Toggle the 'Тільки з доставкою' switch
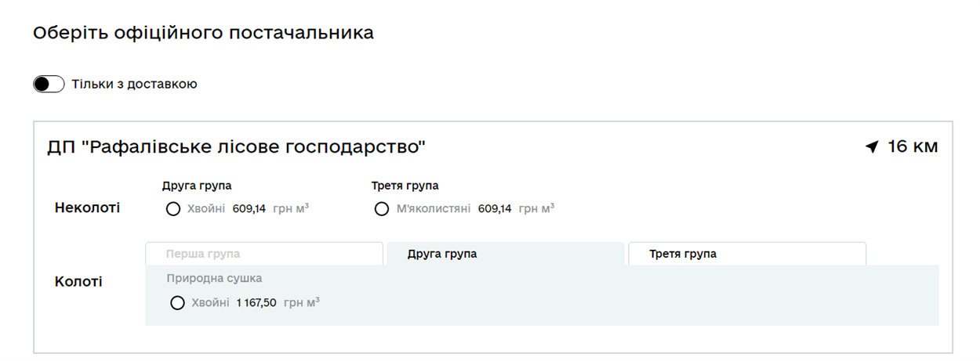The height and width of the screenshot is (361, 980). coord(49,84)
